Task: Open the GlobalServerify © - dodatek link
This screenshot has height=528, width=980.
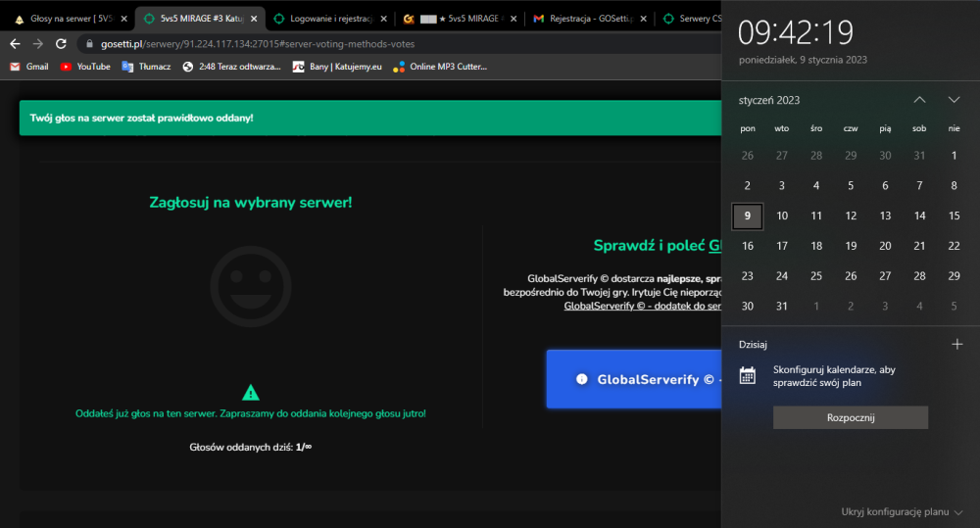Action: pos(643,306)
